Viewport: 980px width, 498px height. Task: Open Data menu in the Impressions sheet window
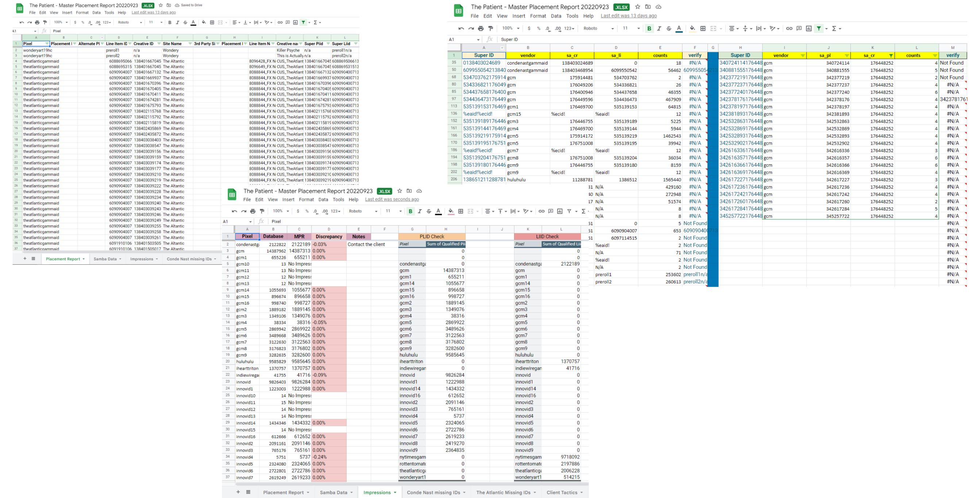[x=323, y=199]
